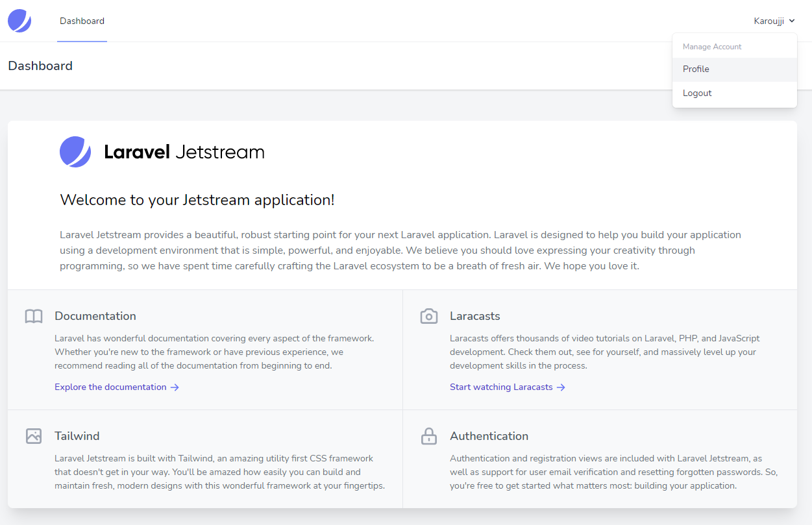Click the Manage Account menu header
Image resolution: width=812 pixels, height=525 pixels.
click(712, 47)
